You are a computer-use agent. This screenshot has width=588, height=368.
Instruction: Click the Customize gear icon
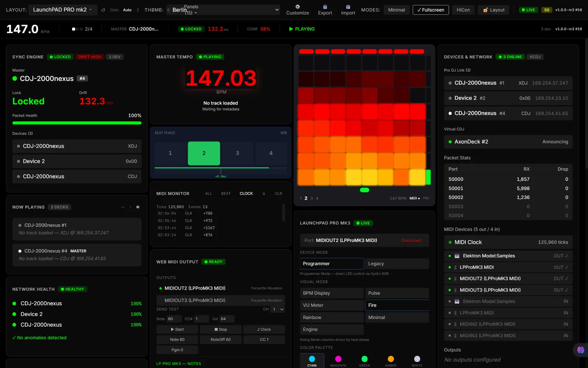coord(298,7)
